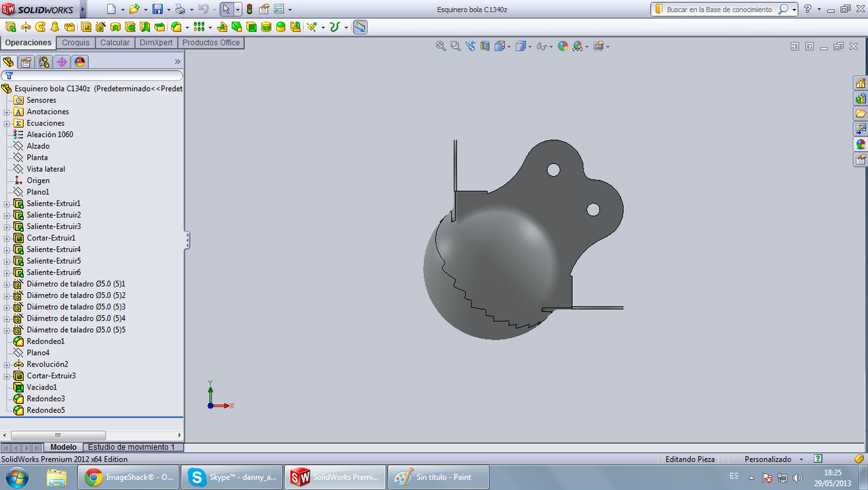
Task: Open the FeatureManager design tree tab
Action: (9, 62)
